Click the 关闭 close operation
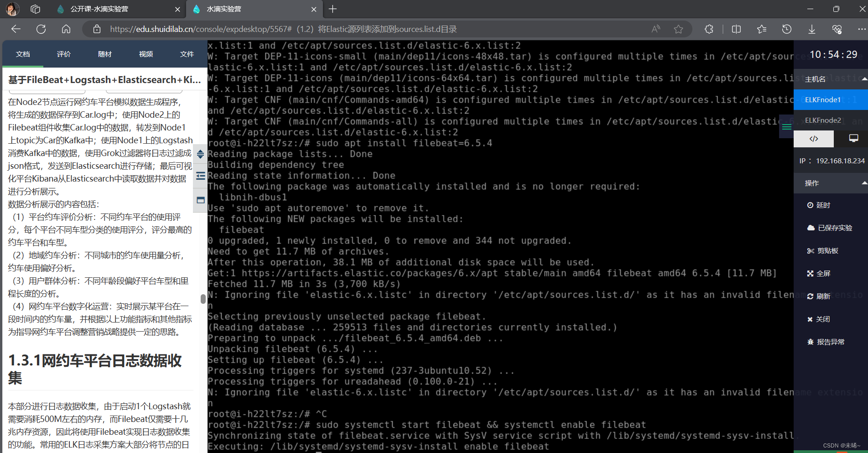 (x=819, y=319)
